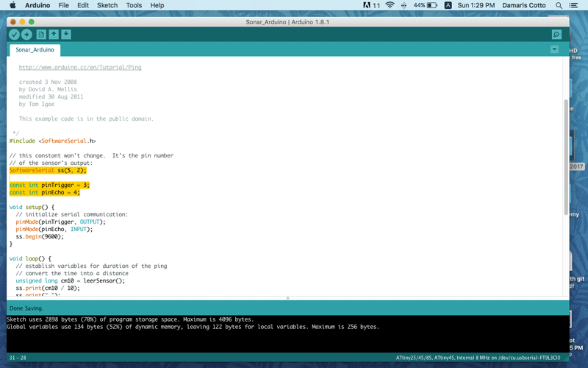The width and height of the screenshot is (588, 368).
Task: Click the 'Global variables use 134 bytes' console line
Action: coord(193,327)
